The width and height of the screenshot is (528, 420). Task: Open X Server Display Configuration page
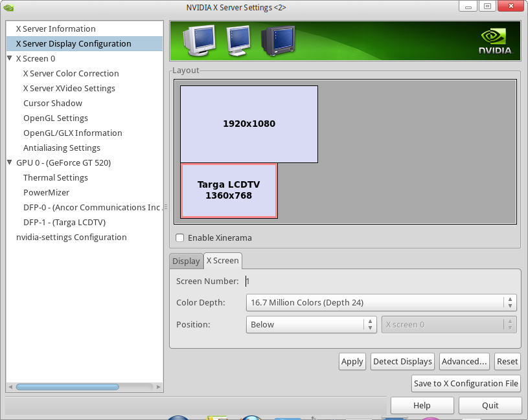tap(84, 44)
